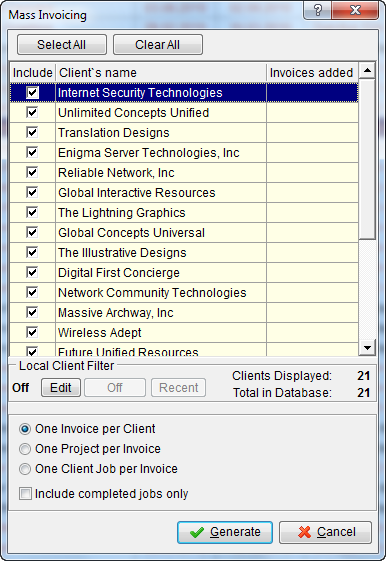
Task: Select Massive Archway, Inc client name
Action: tap(116, 313)
